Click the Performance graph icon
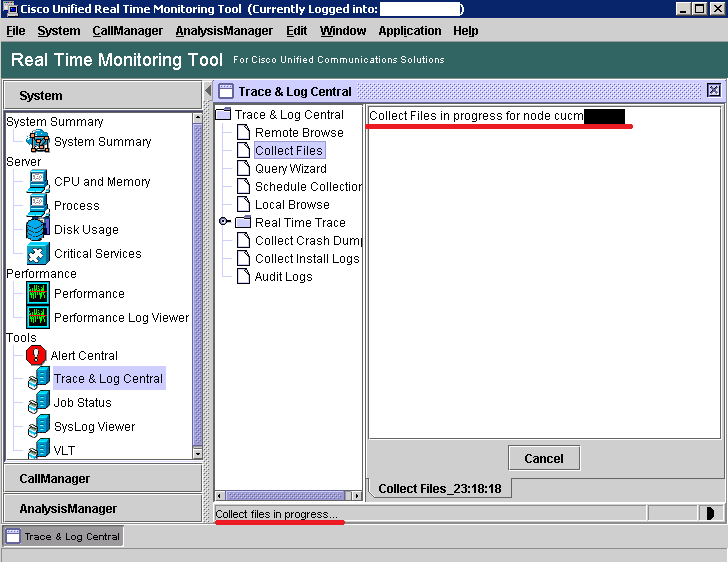Viewport: 728px width, 562px height. [x=38, y=293]
